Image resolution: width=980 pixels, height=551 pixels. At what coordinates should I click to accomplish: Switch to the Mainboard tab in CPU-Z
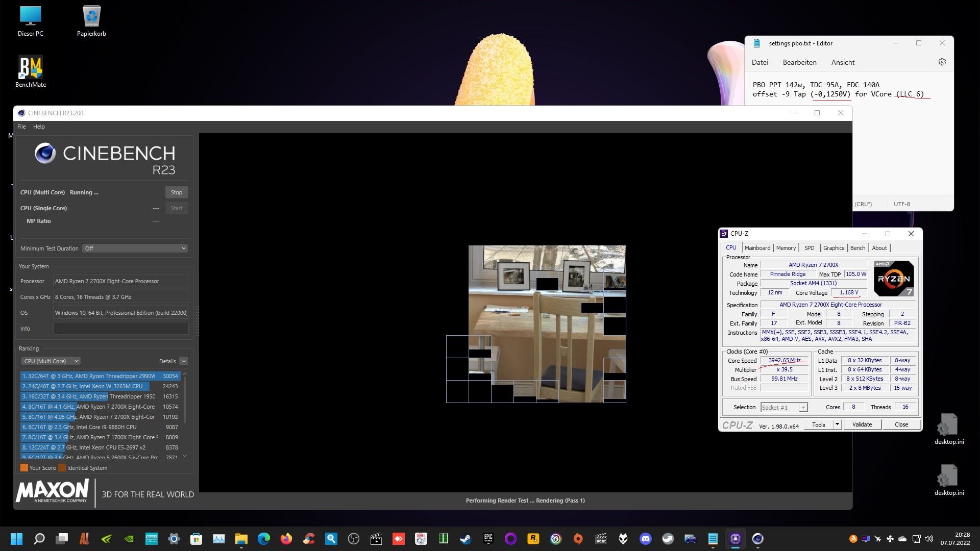[x=757, y=248]
